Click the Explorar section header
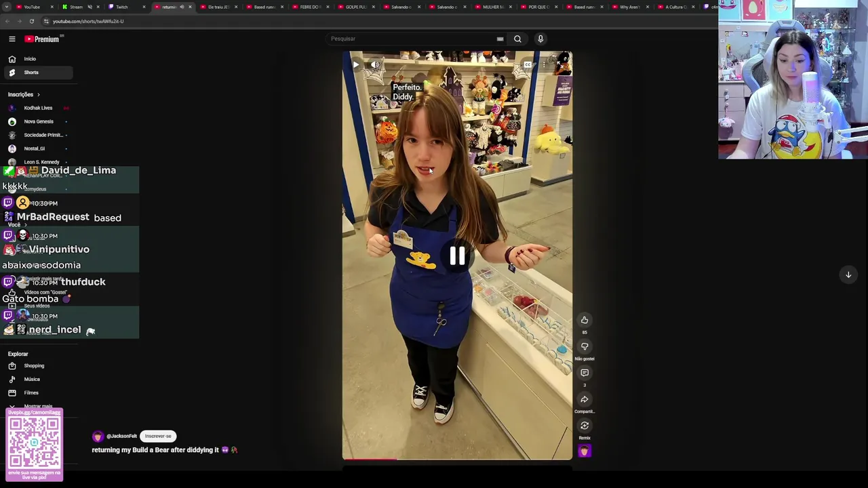This screenshot has height=488, width=868. (18, 354)
